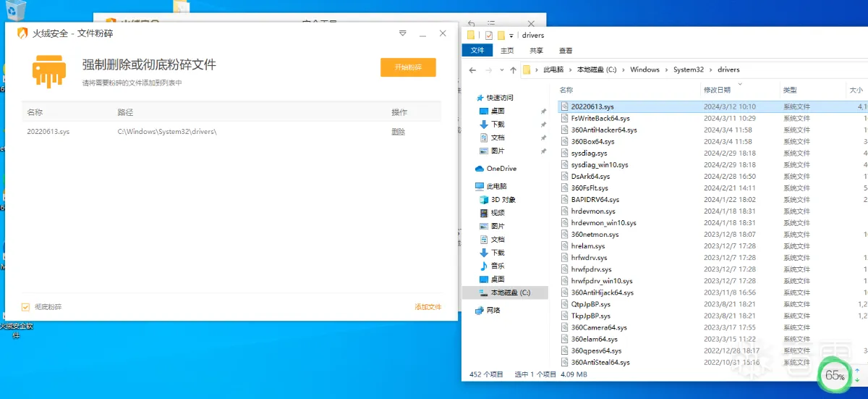This screenshot has height=399, width=868.
Task: Select 360elam64.sys in the file list
Action: (x=594, y=339)
